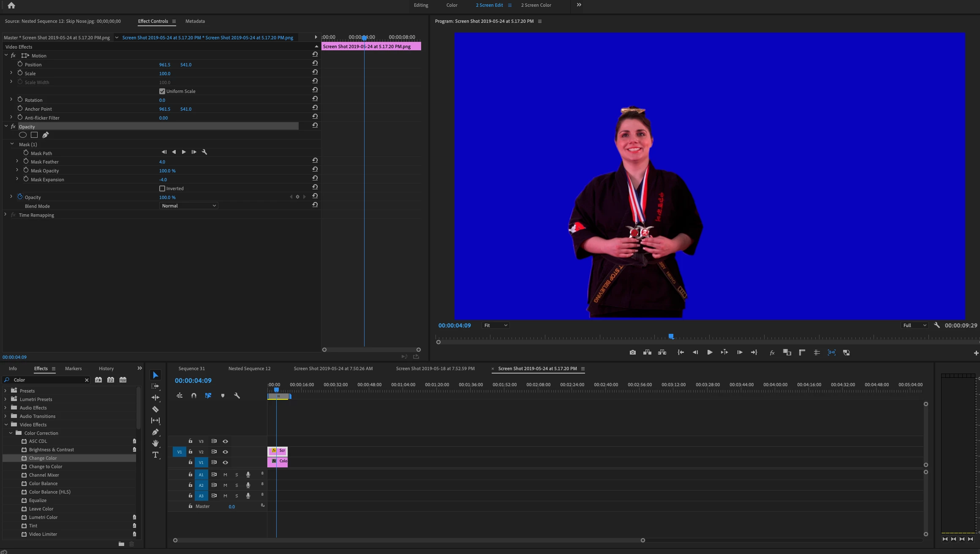Select the Razor tool

155,409
